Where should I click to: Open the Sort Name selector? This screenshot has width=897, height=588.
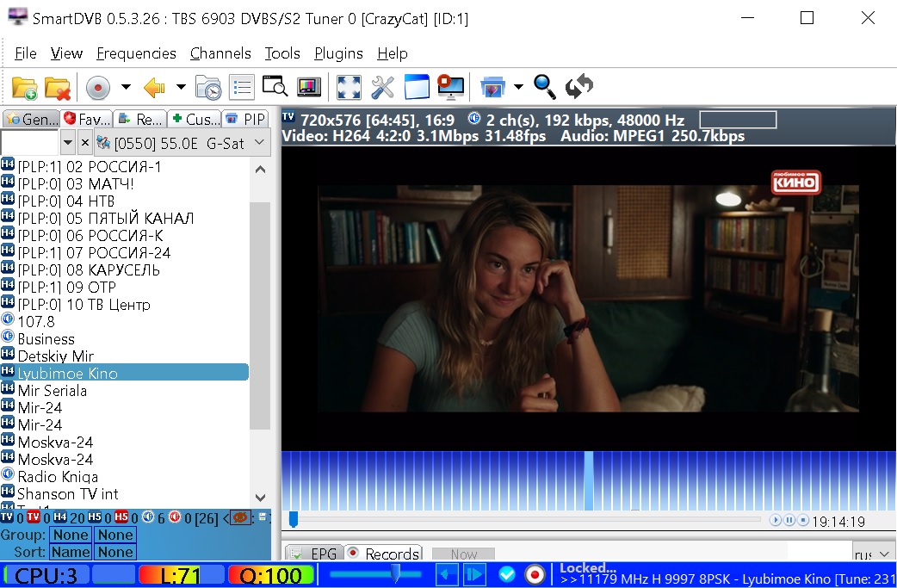[x=71, y=552]
